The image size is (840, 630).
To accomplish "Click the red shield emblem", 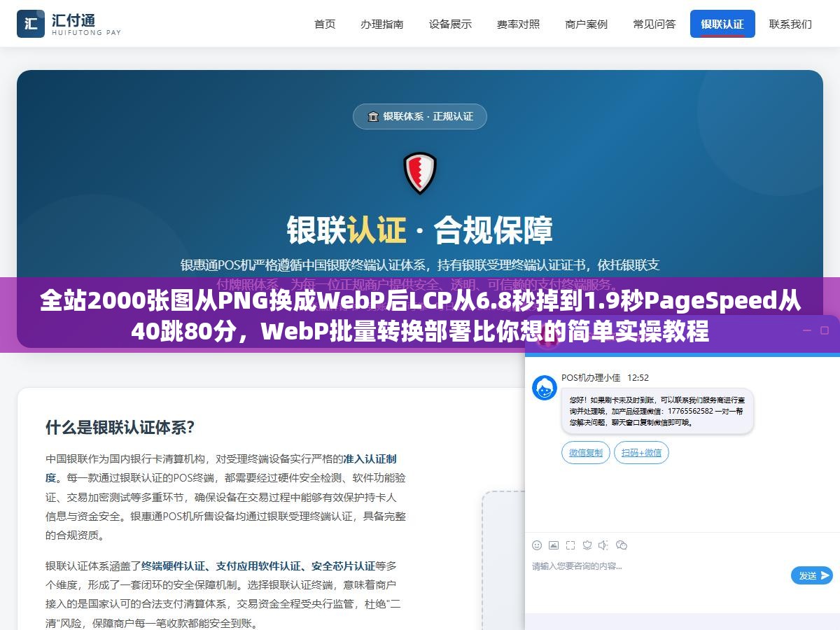I will pyautogui.click(x=420, y=173).
